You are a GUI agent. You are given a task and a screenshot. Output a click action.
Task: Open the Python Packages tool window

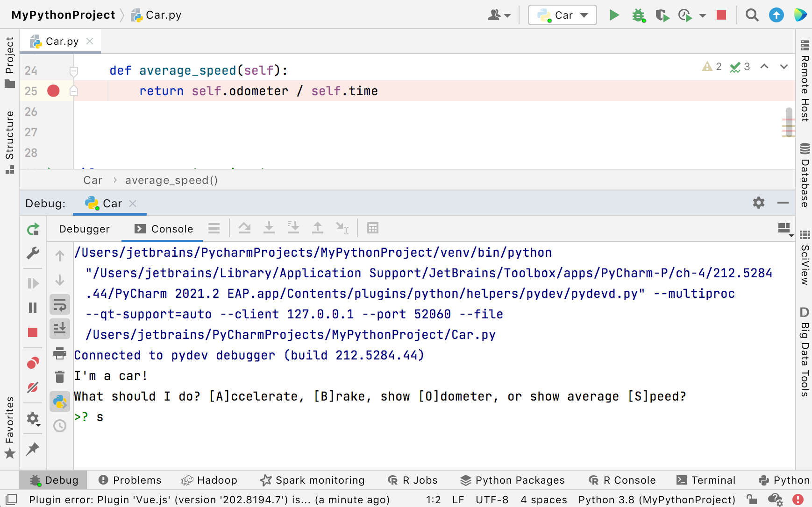(513, 480)
